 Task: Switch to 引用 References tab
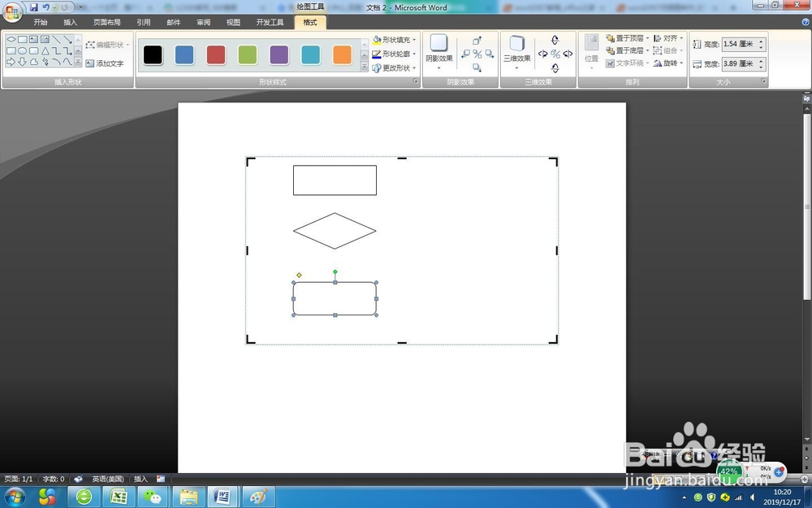coord(144,22)
